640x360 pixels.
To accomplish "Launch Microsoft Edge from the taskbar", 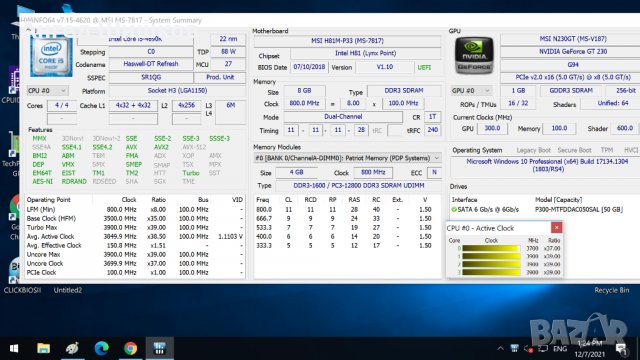I will coord(101,348).
